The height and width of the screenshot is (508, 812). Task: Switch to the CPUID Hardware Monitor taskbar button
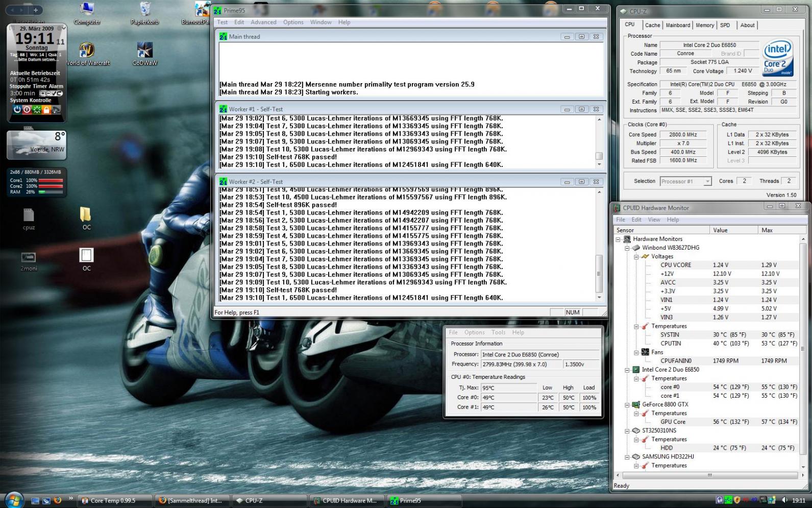[346, 500]
